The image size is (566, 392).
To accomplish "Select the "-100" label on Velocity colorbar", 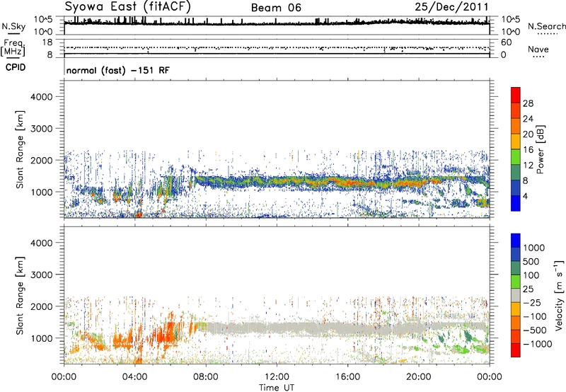I will [535, 316].
